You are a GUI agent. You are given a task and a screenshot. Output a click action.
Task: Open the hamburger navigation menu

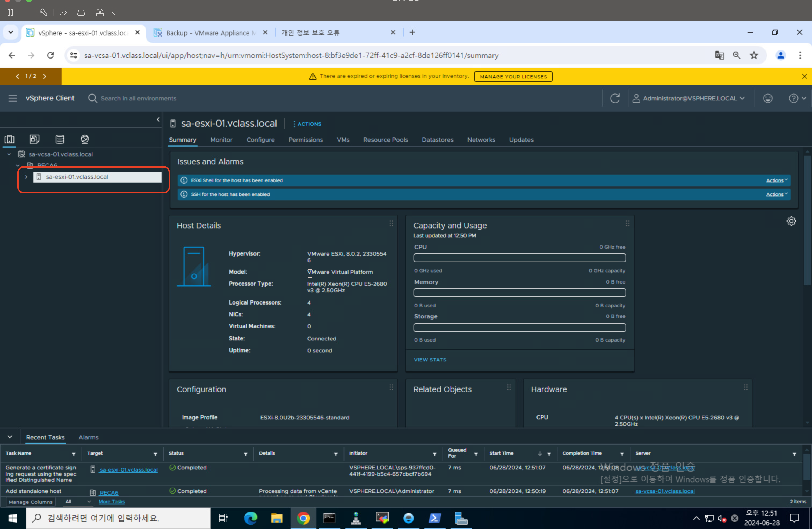click(x=13, y=98)
